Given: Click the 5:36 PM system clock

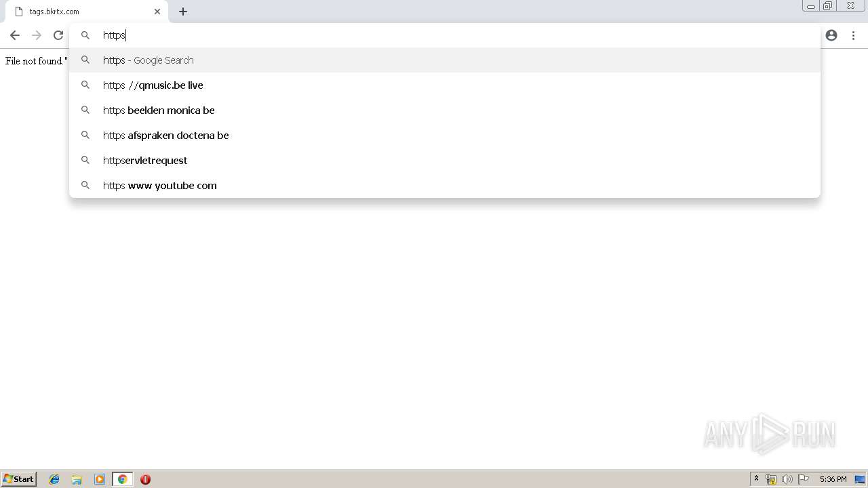Looking at the screenshot, I should point(833,479).
